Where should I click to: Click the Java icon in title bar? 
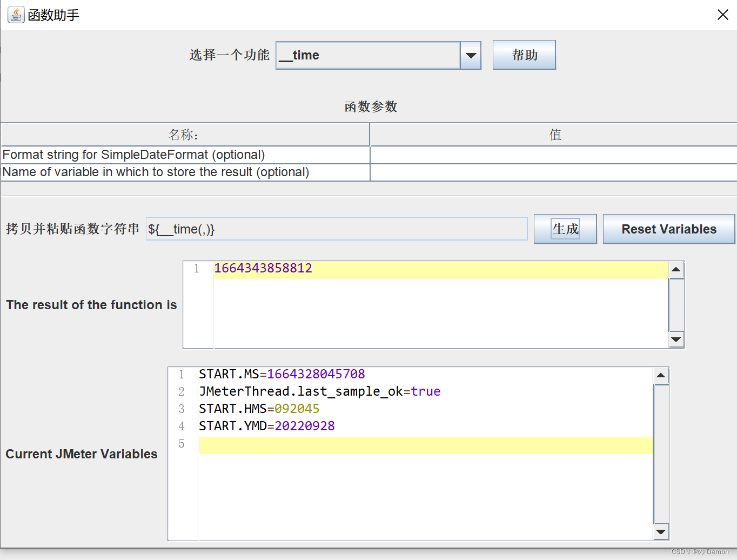pyautogui.click(x=16, y=15)
